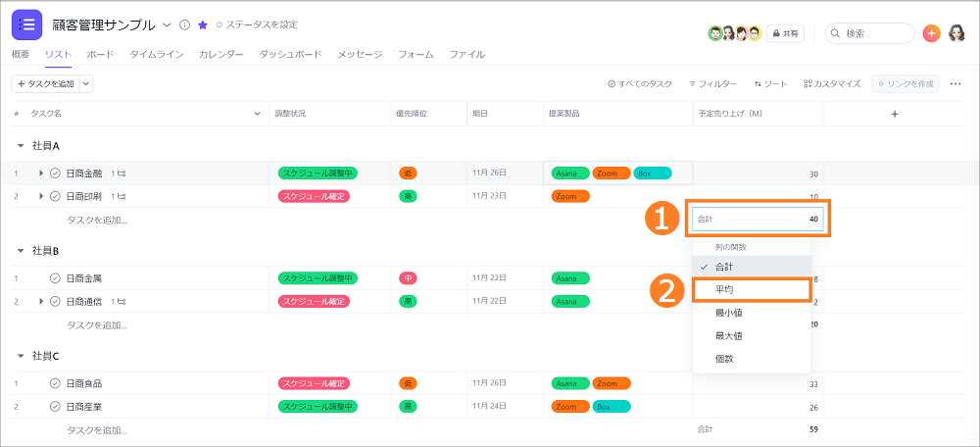
Task: Collapse the 社員A section
Action: point(21,146)
